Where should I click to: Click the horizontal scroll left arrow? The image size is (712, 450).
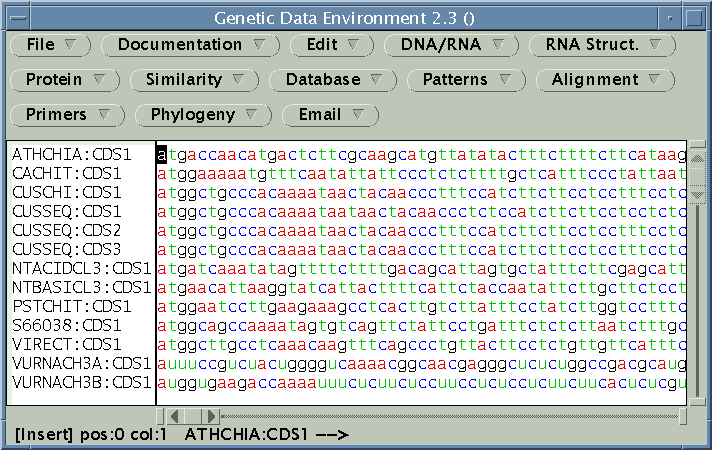[x=175, y=416]
